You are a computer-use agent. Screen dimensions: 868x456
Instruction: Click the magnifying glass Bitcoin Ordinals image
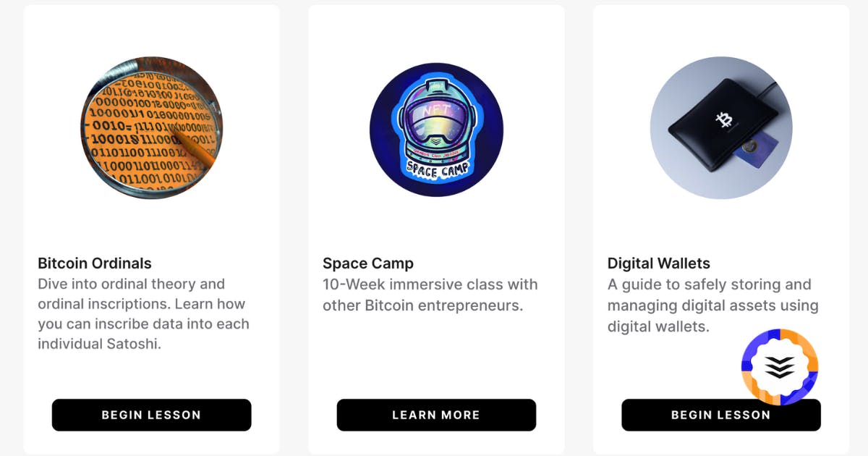pos(151,128)
